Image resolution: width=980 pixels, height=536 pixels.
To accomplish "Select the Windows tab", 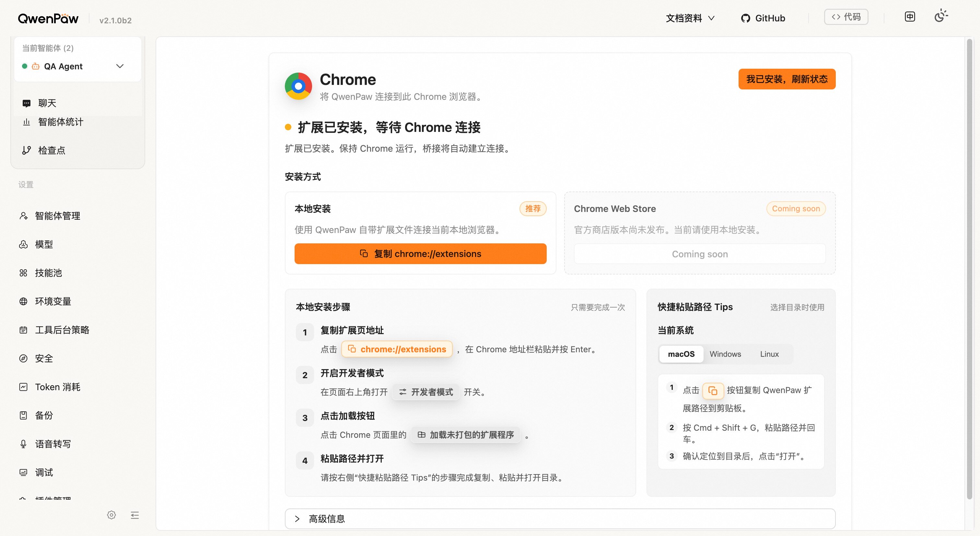I will pos(725,354).
